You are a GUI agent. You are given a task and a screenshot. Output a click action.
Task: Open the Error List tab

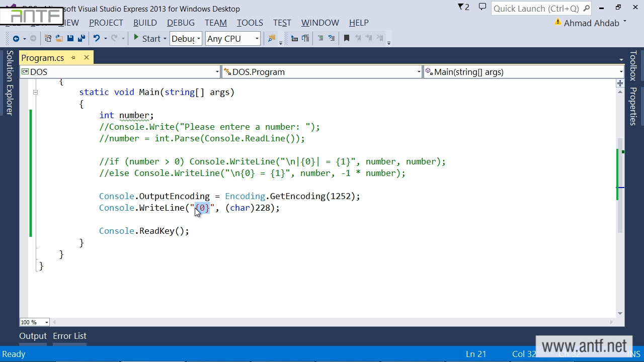(x=69, y=336)
